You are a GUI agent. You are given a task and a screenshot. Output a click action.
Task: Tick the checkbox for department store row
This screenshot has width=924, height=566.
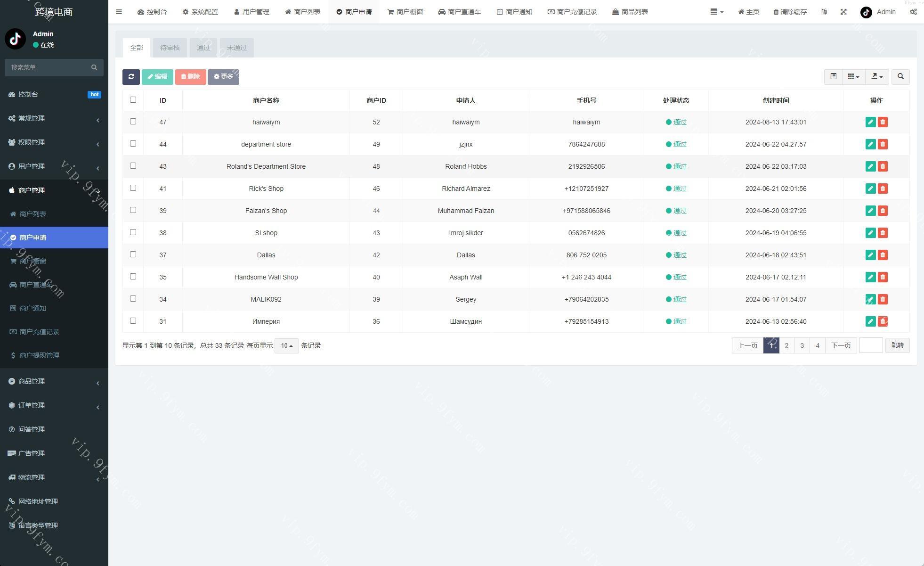(x=133, y=144)
